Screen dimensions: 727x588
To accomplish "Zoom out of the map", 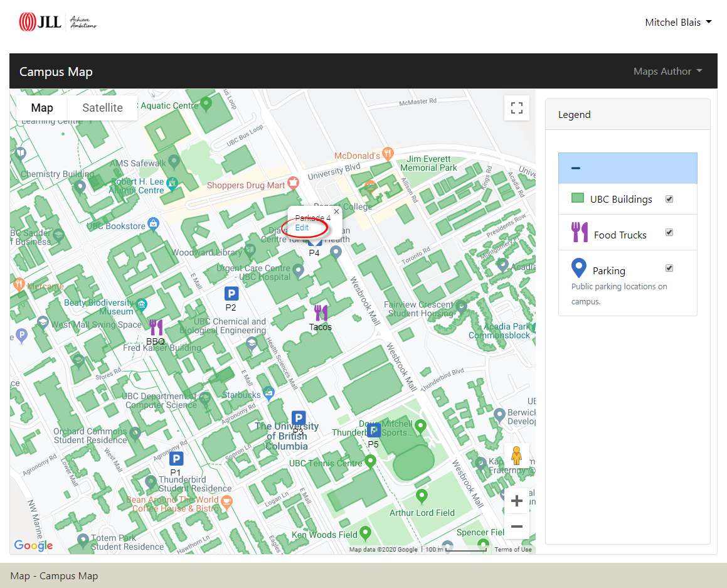I will tap(516, 527).
